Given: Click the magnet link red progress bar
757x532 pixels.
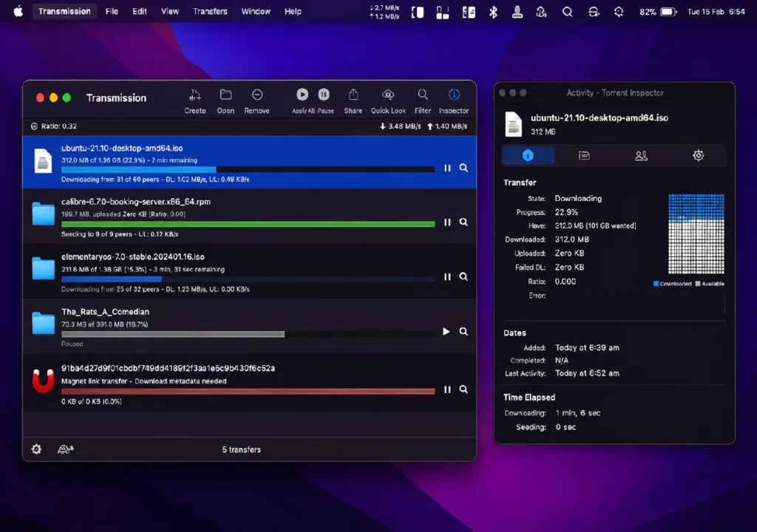Looking at the screenshot, I should pyautogui.click(x=248, y=391).
